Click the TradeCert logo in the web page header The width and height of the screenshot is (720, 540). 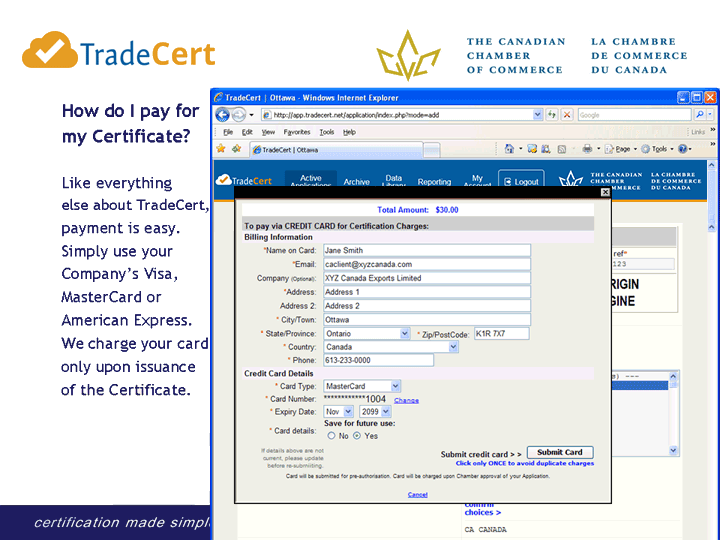tap(244, 180)
